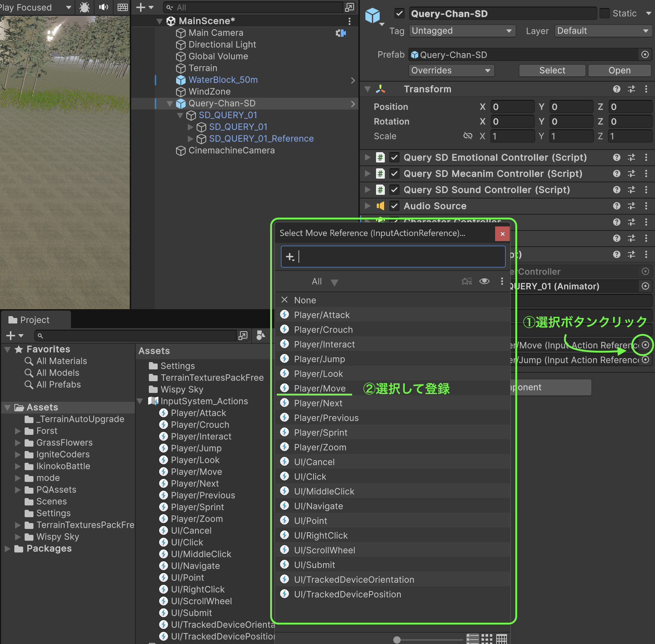Open the Static flags dropdown arrow

[x=648, y=14]
